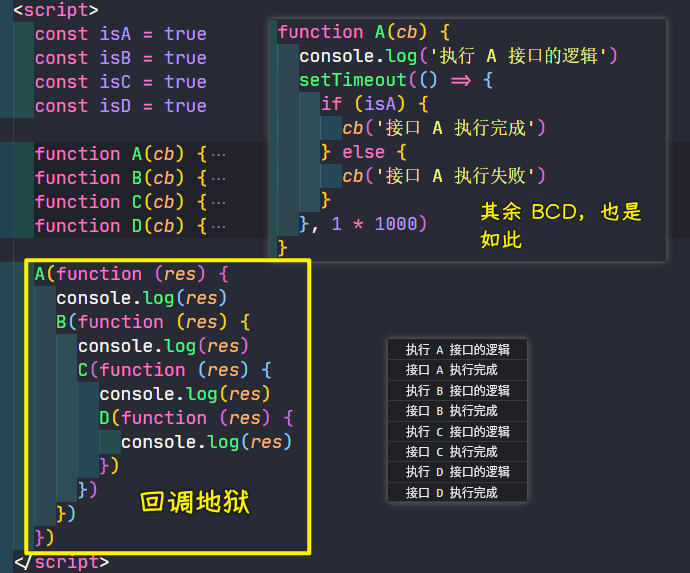Place cursor on const isB declaration

pyautogui.click(x=121, y=58)
